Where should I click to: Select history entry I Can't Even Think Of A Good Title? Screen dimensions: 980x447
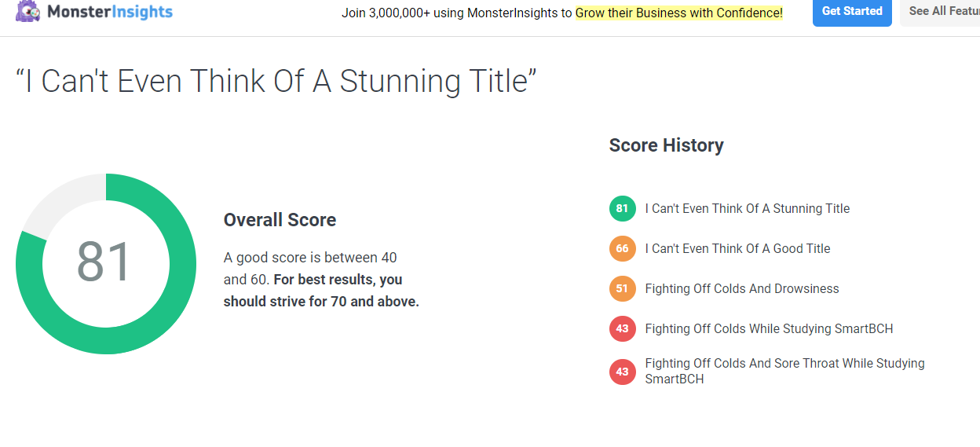(x=737, y=248)
